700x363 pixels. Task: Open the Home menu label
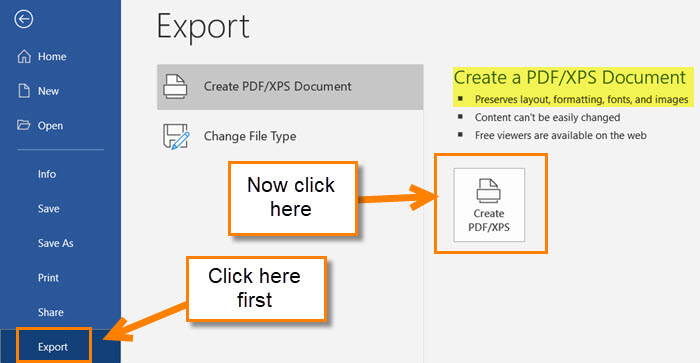(x=52, y=57)
